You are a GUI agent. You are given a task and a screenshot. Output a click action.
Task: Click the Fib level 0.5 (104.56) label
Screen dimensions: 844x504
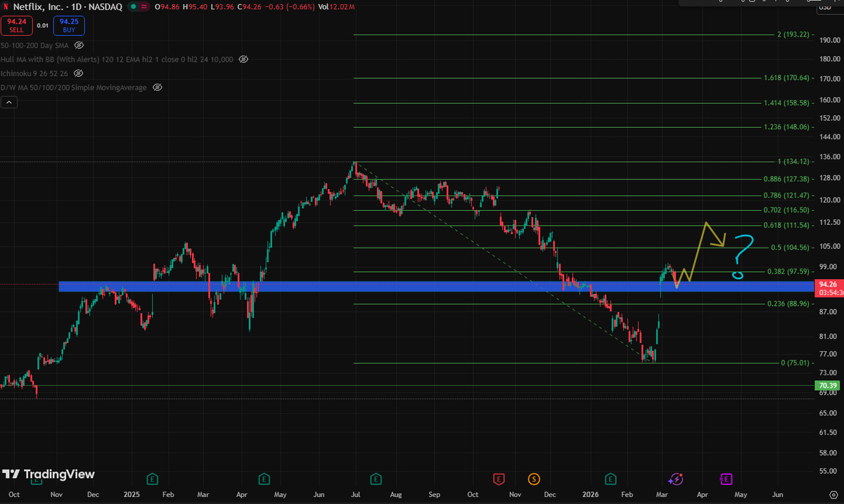[792, 247]
